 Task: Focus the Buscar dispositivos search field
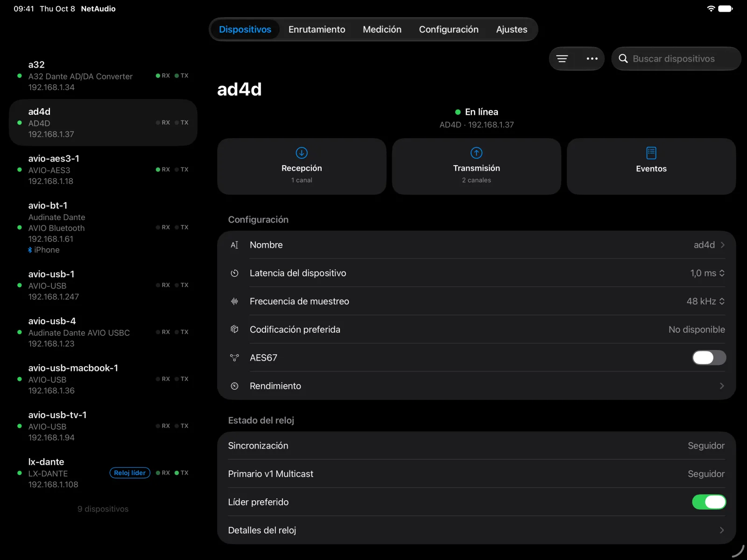coord(676,59)
